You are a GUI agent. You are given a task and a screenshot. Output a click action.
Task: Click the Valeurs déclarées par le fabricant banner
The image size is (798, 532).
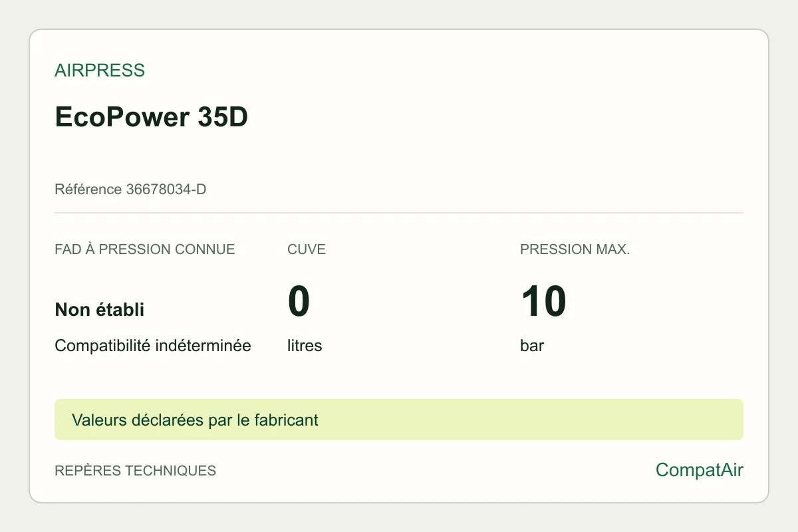pos(399,420)
